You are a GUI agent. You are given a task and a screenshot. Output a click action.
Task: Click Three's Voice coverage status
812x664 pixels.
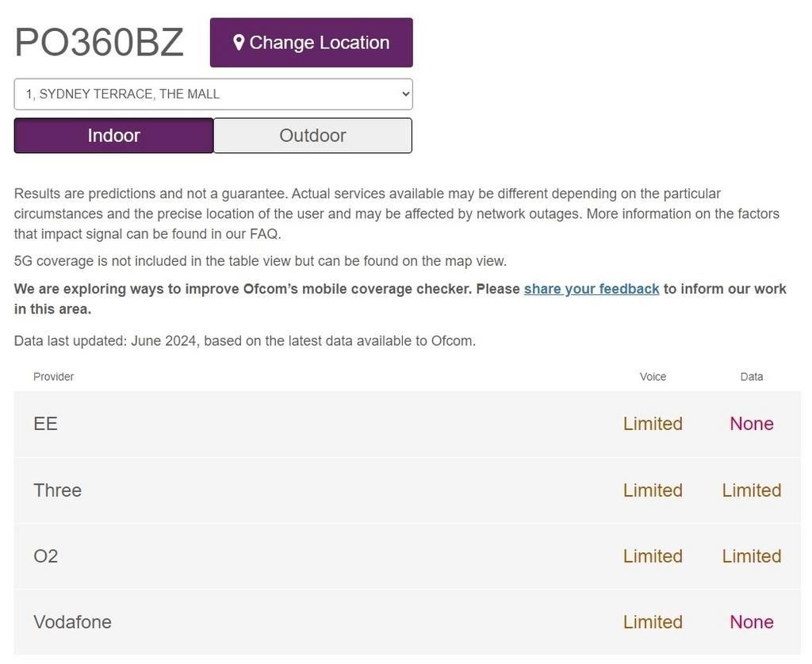point(653,490)
